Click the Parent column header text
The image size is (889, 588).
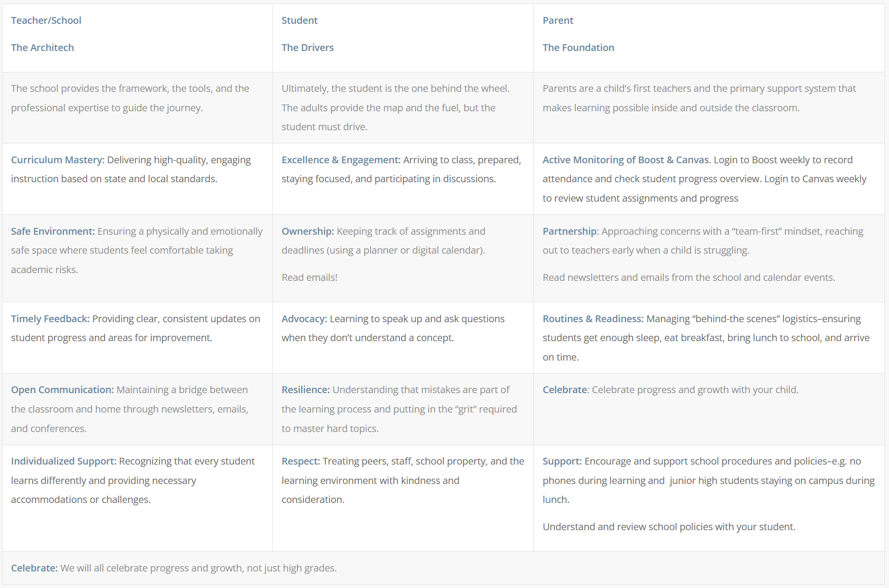coord(558,20)
